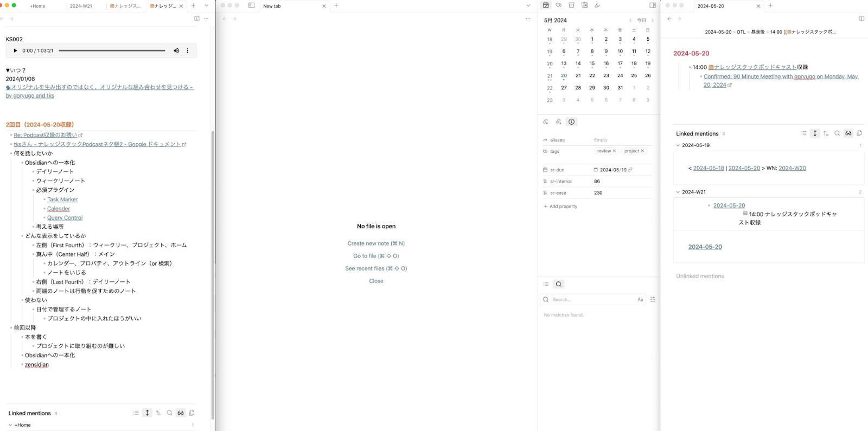
Task: Collapse the +Home linked mention group
Action: (10, 425)
